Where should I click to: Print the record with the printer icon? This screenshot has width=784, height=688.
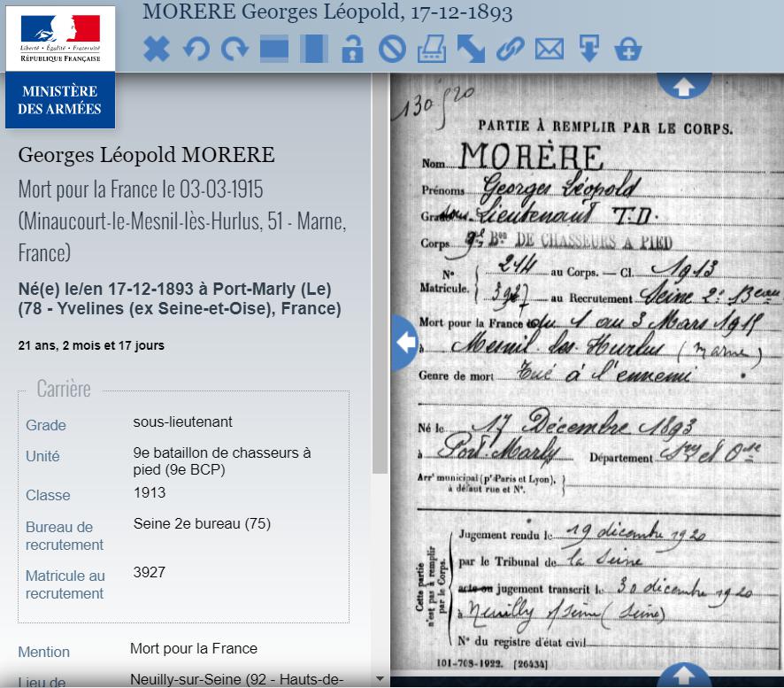432,49
